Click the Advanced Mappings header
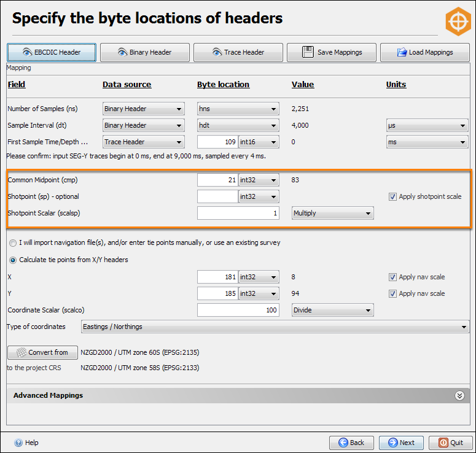Screen dimensions: 476x453 click(238, 396)
